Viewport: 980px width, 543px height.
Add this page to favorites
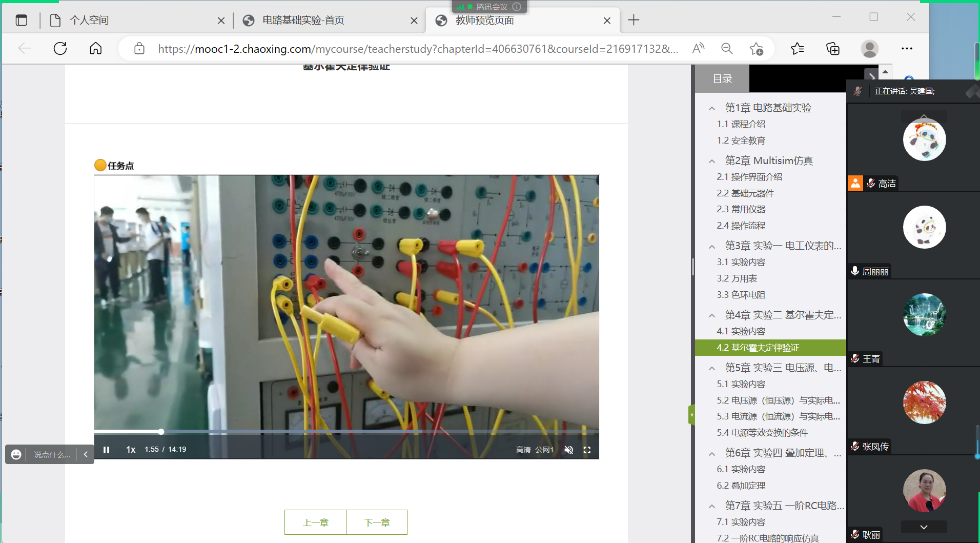(x=756, y=49)
